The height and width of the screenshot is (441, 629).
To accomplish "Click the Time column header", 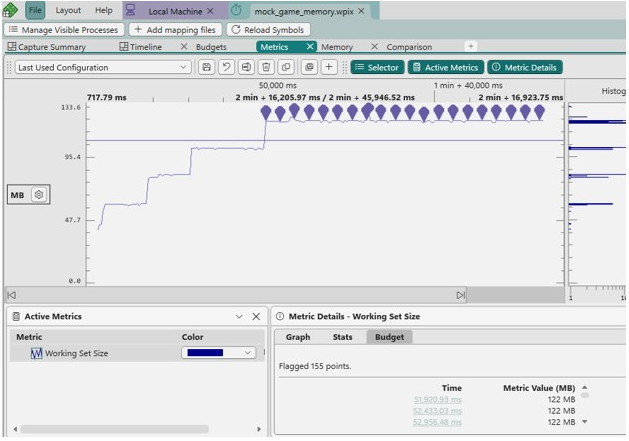I will 452,388.
